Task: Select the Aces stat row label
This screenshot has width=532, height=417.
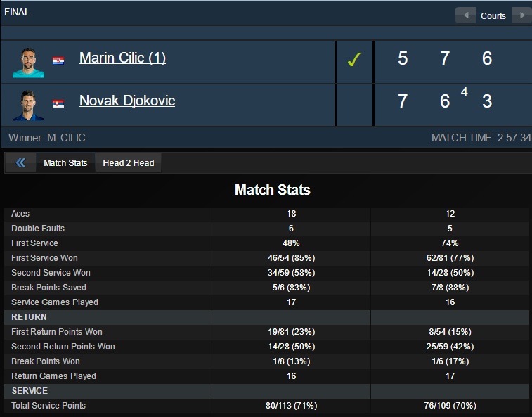Action: (x=20, y=214)
